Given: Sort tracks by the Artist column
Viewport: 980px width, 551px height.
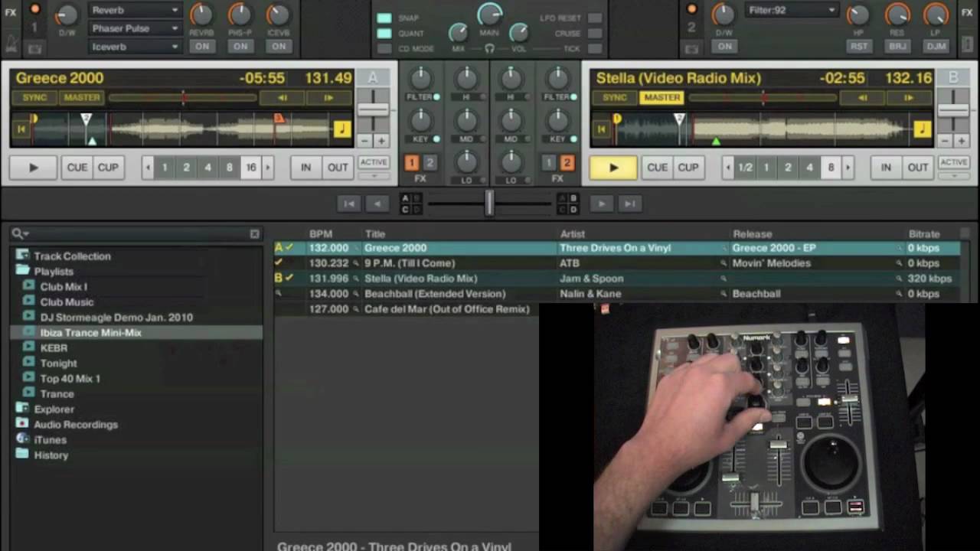Looking at the screenshot, I should [x=572, y=234].
